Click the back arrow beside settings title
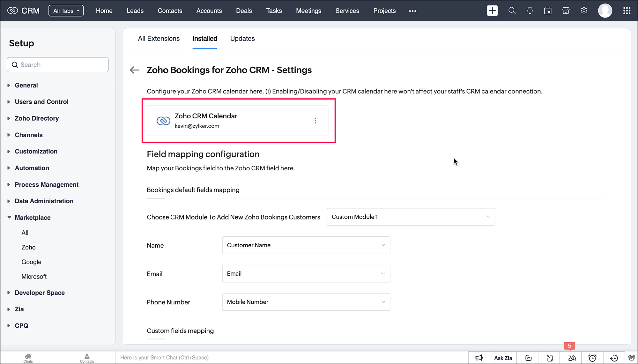638x364 pixels. tap(135, 70)
